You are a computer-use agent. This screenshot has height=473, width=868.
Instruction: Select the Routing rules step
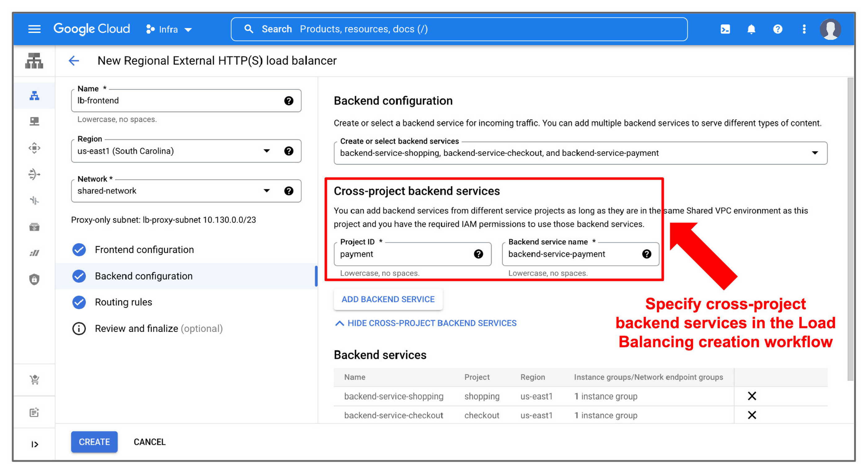123,302
